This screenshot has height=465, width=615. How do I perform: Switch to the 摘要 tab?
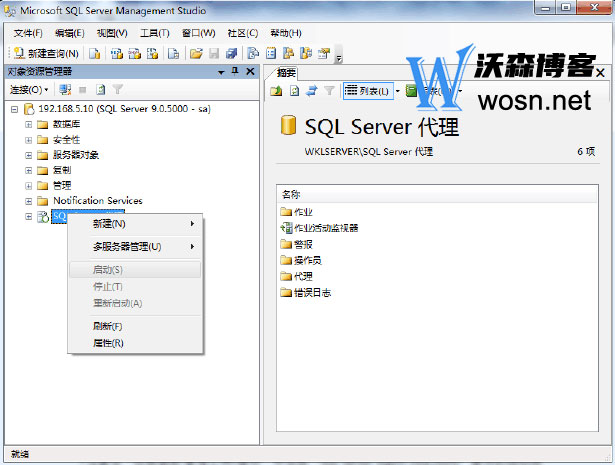[286, 73]
